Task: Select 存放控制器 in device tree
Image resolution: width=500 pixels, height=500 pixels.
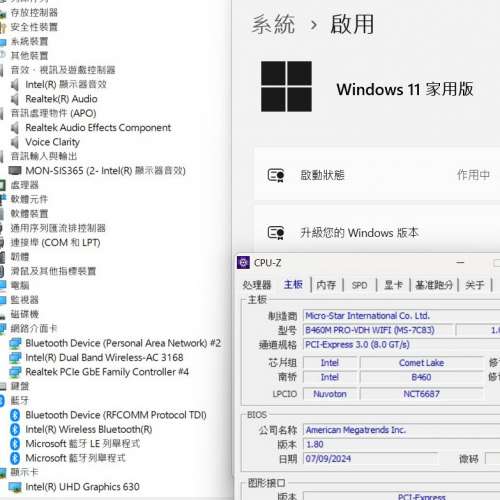Action: click(34, 13)
